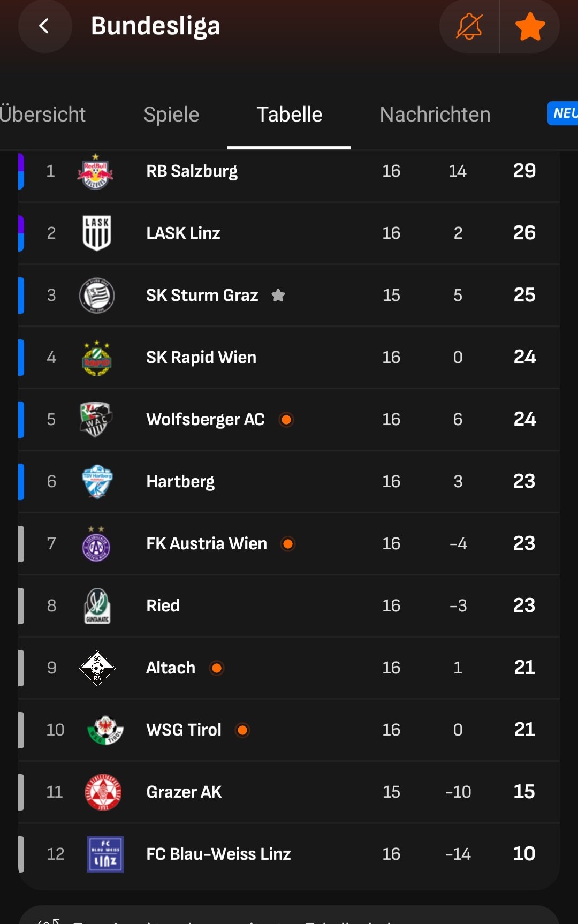Screen dimensions: 578x924
Task: Toggle the orange favorite star
Action: pyautogui.click(x=530, y=26)
